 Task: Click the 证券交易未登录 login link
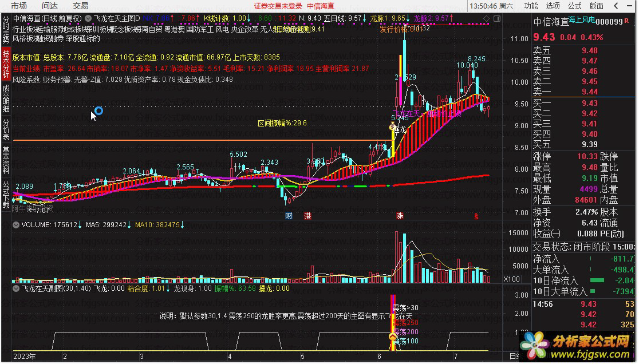278,6
